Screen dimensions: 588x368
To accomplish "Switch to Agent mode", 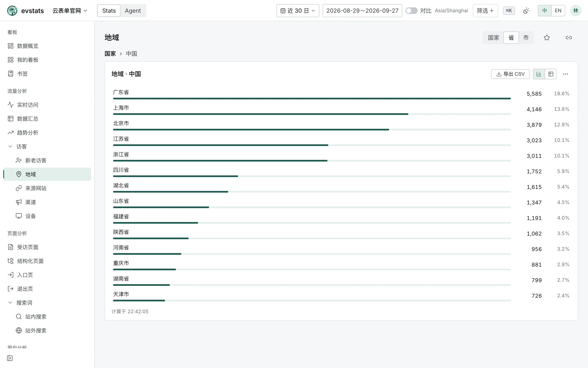I will coord(133,11).
